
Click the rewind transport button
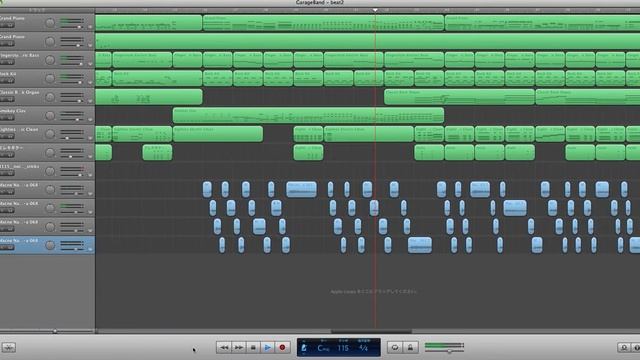[x=224, y=347]
